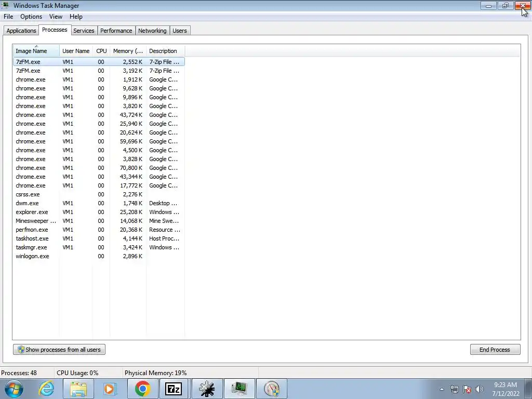Sort by Memory column header
This screenshot has height=399, width=532.
click(128, 51)
